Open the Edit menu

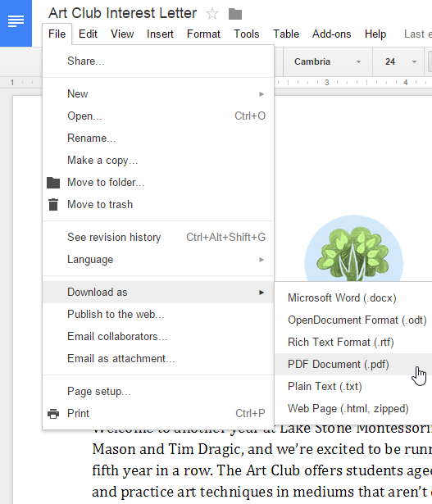(88, 34)
